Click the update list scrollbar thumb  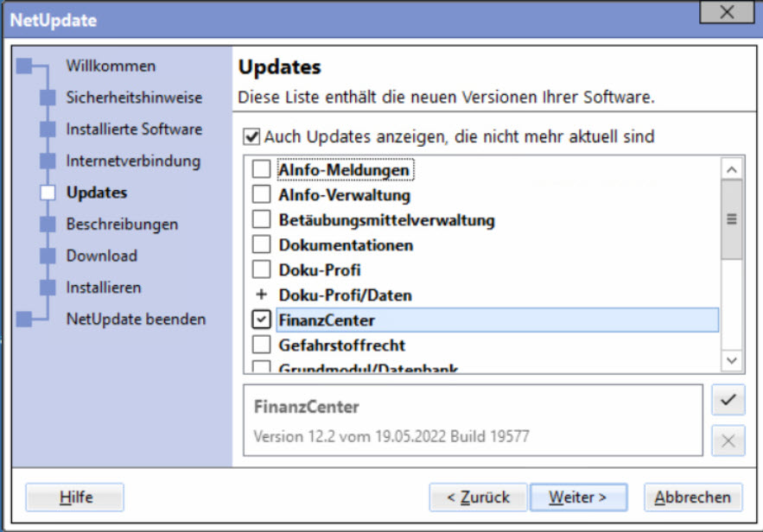click(x=731, y=219)
